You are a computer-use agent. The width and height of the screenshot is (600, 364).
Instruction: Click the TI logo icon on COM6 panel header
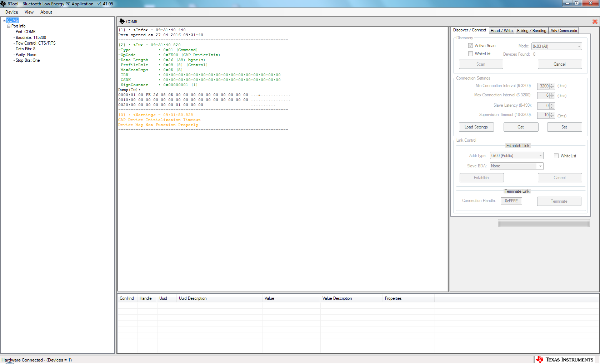pos(122,21)
